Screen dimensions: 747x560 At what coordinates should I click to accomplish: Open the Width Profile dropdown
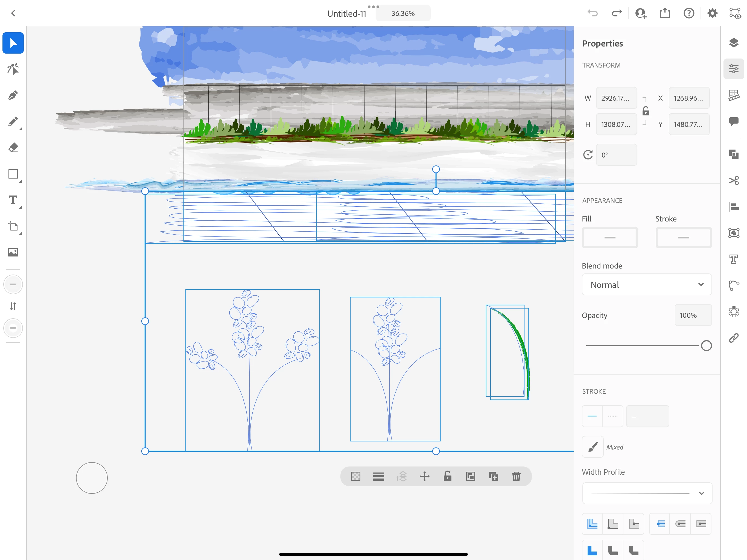(x=646, y=493)
